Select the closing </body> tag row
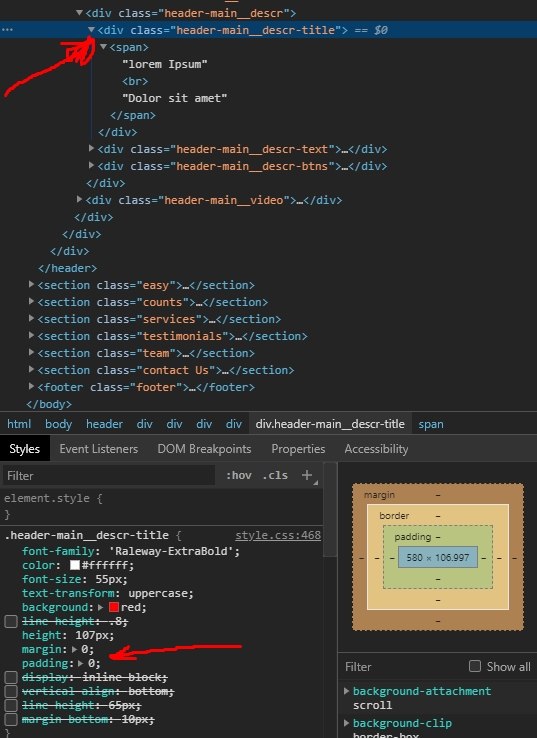Viewport: 537px width, 738px height. 49,404
